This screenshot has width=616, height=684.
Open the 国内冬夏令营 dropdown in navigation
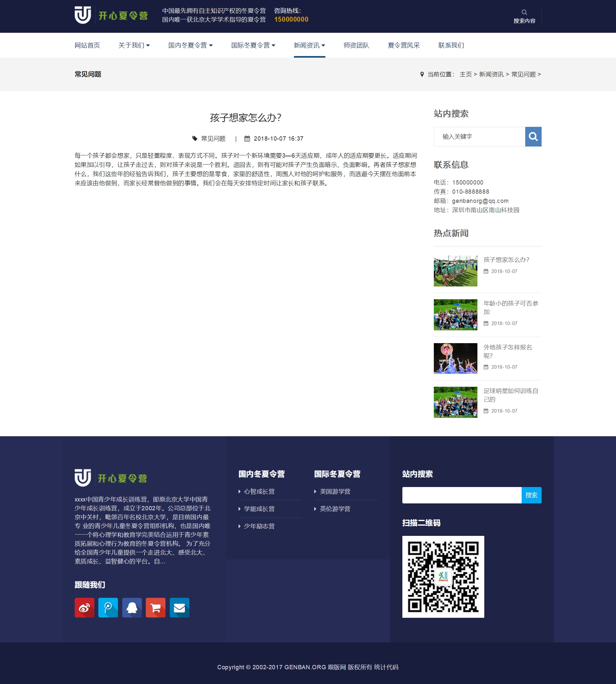click(x=190, y=45)
